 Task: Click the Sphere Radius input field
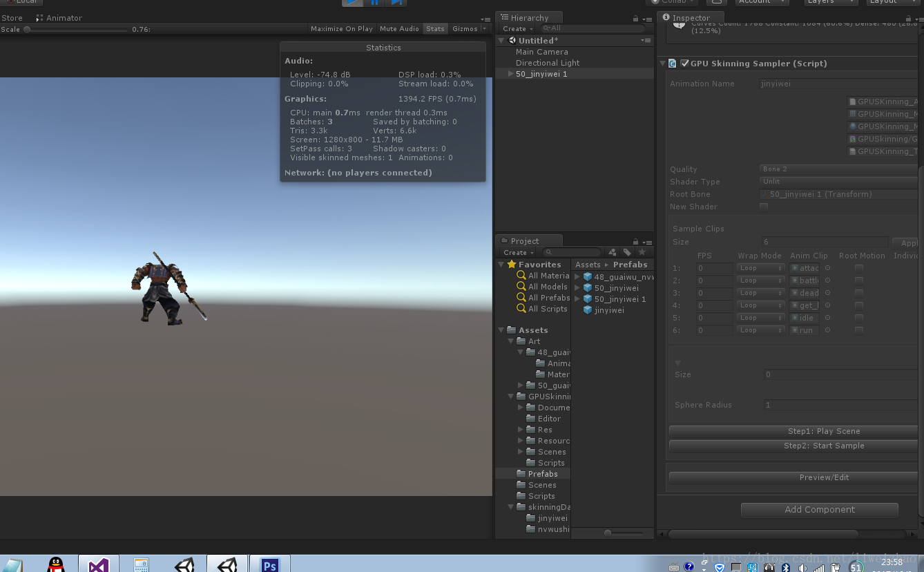[840, 406]
